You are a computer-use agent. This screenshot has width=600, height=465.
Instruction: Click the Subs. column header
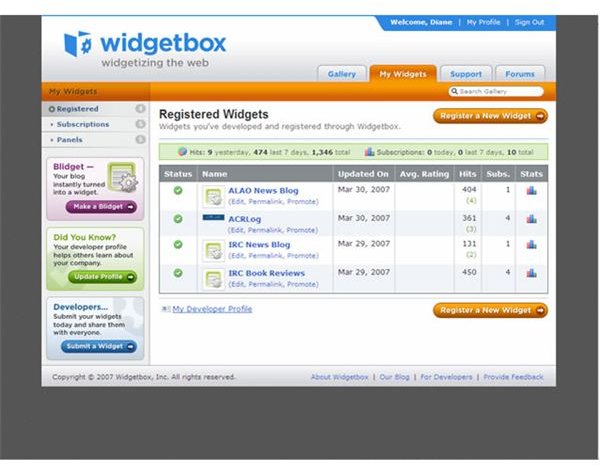pos(498,174)
